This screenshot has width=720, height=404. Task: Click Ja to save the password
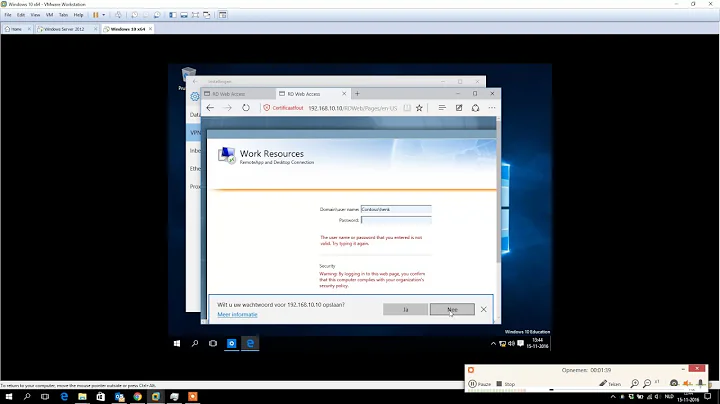[x=405, y=309]
